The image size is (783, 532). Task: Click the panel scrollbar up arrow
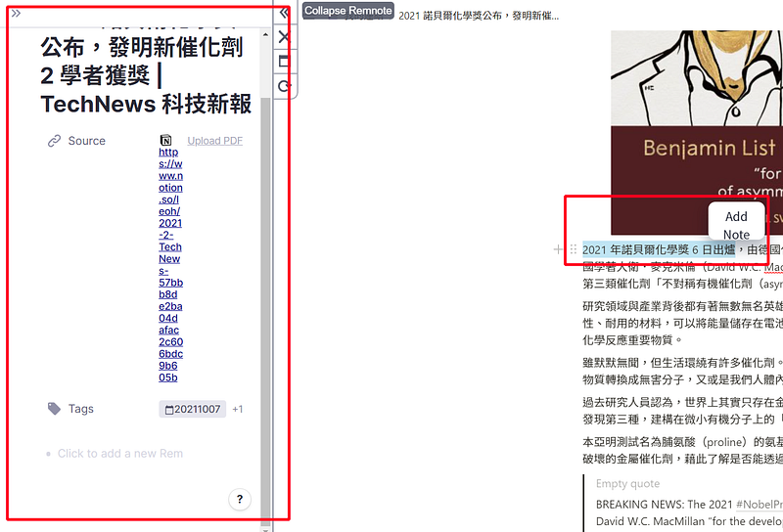click(x=265, y=35)
